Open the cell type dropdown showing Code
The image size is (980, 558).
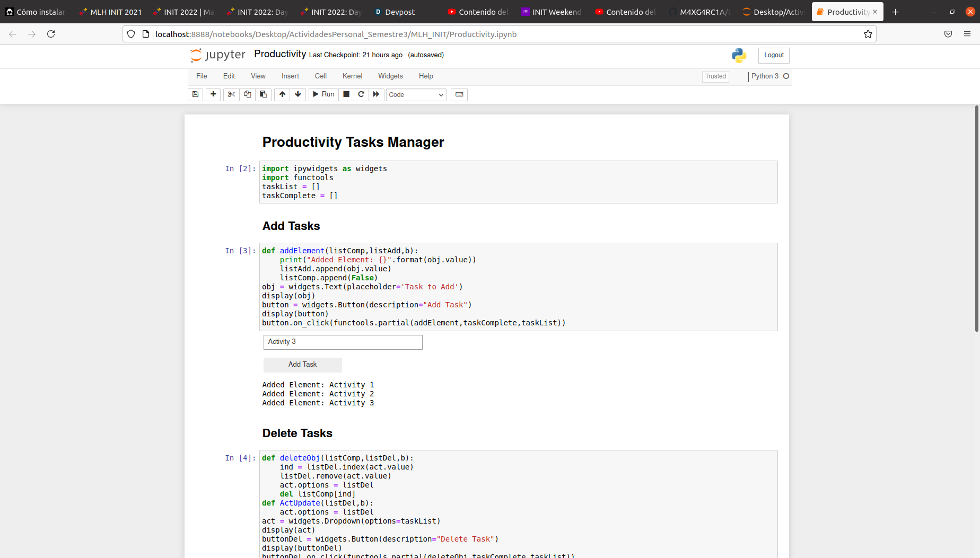416,94
